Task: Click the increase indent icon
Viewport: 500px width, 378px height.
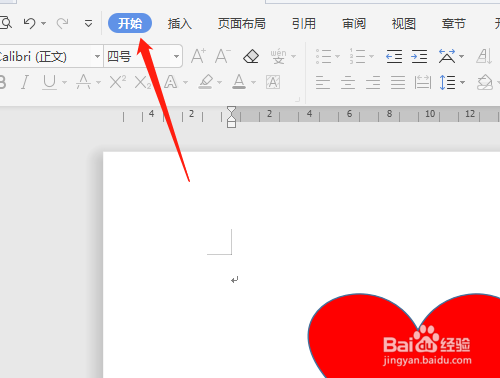Action: pyautogui.click(x=419, y=56)
